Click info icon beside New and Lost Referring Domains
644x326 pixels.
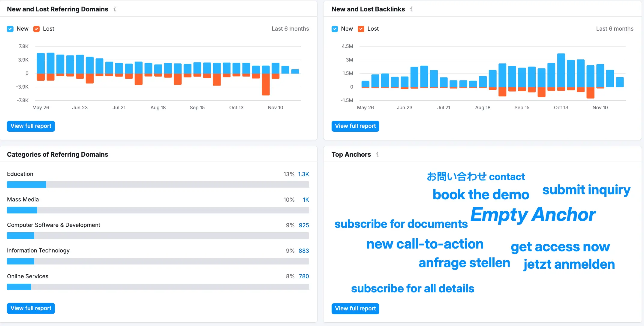click(115, 9)
